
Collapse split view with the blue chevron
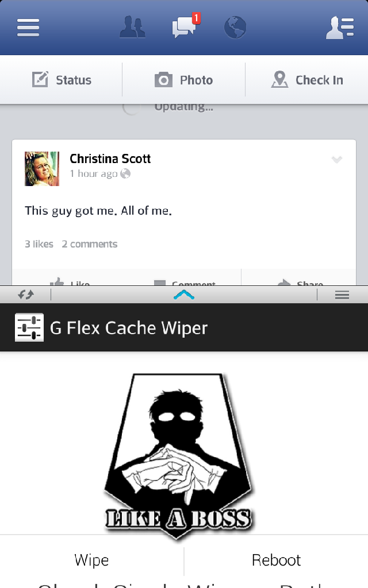[184, 295]
